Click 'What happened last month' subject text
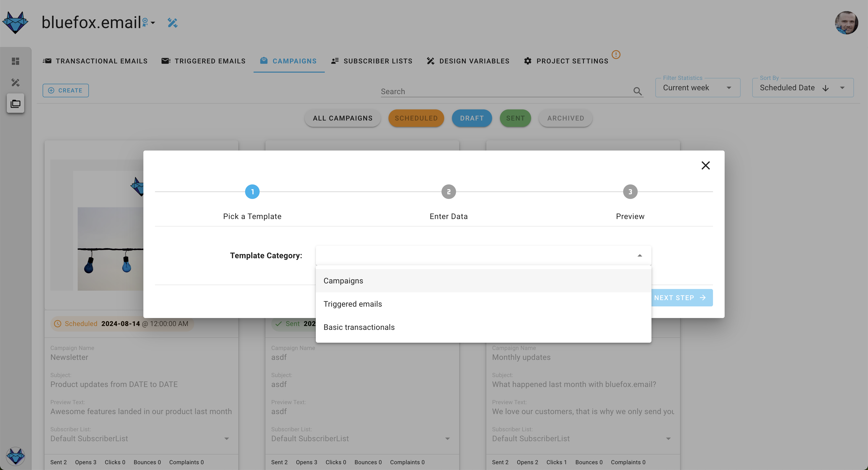 (x=574, y=384)
